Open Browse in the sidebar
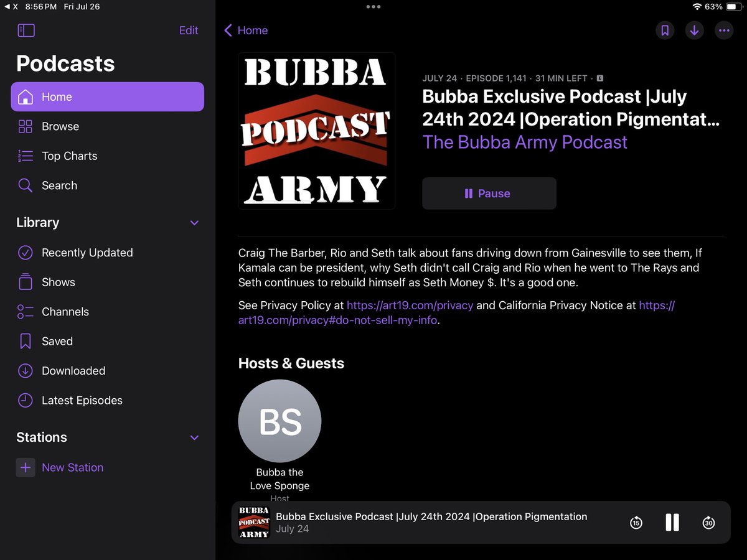 (107, 126)
